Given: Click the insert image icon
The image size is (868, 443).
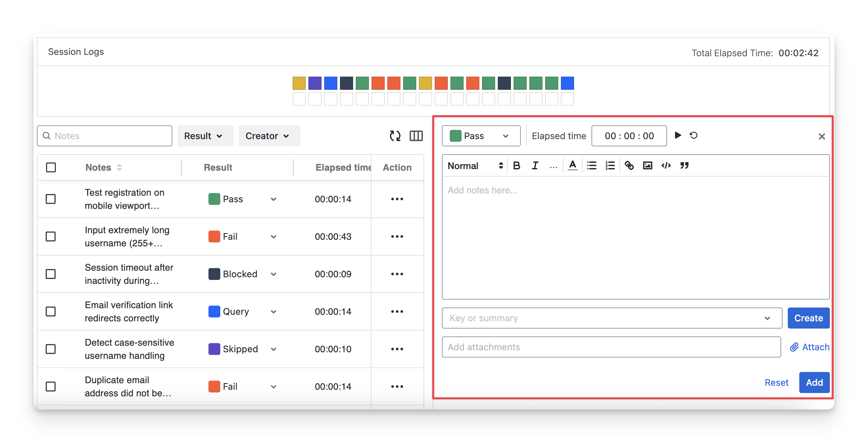Looking at the screenshot, I should 647,165.
